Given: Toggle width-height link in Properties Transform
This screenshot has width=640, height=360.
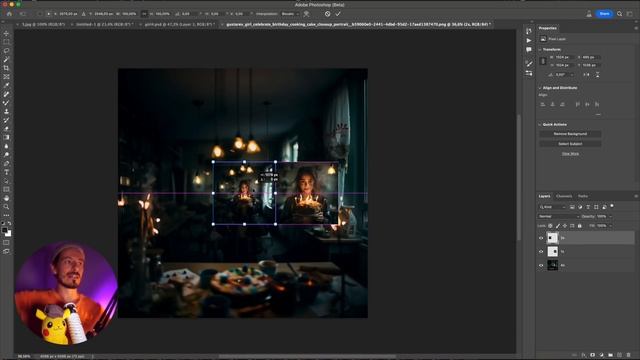Looking at the screenshot, I should point(543,61).
